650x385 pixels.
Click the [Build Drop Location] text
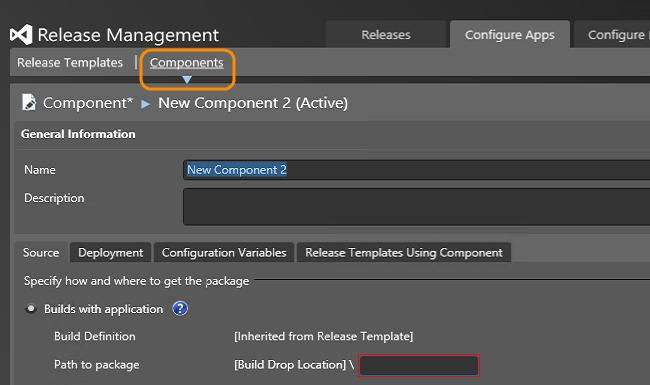click(290, 365)
